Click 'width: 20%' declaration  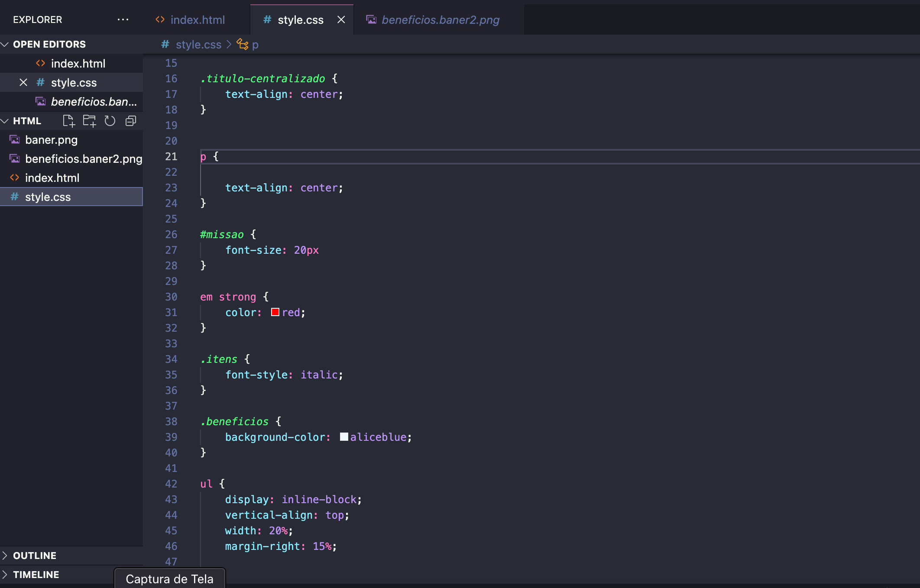259,530
